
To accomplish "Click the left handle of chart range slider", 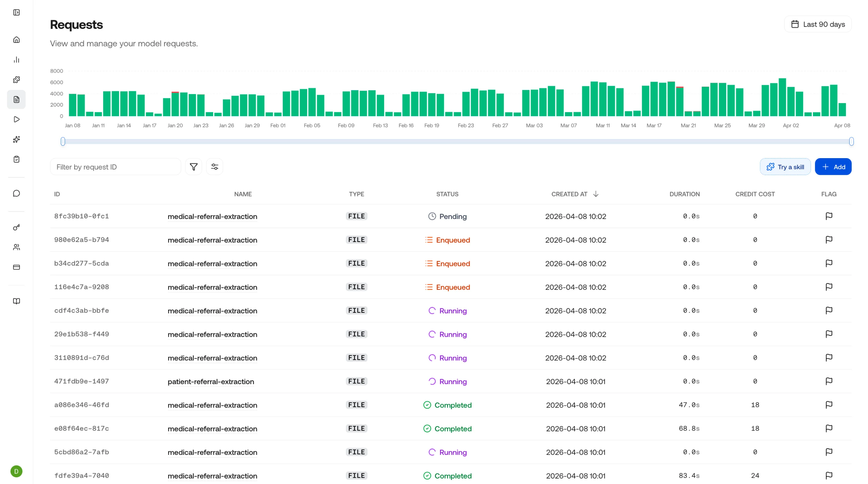I will (x=63, y=141).
